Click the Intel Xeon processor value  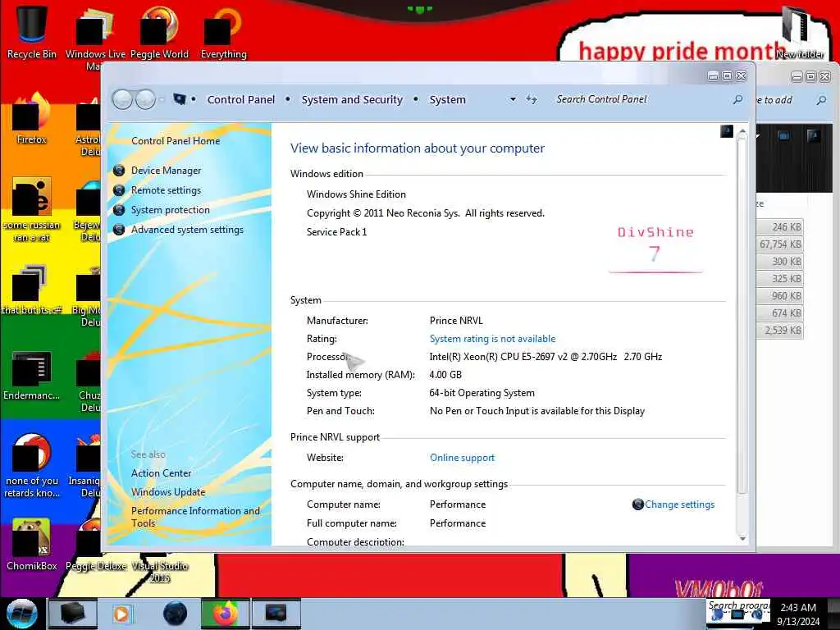(546, 356)
